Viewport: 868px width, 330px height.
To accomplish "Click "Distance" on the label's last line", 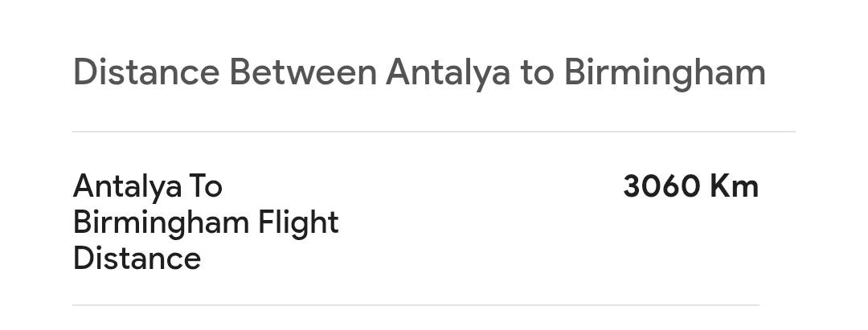I will [x=137, y=259].
